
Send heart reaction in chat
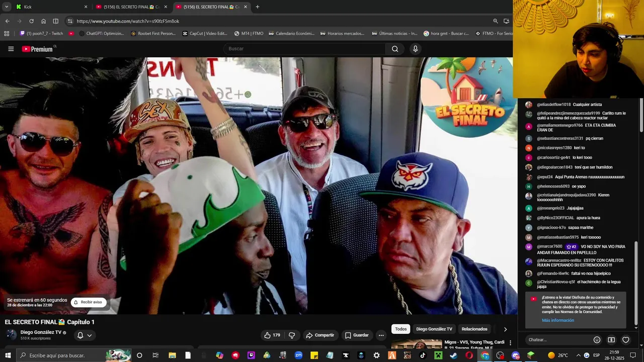pos(626,340)
